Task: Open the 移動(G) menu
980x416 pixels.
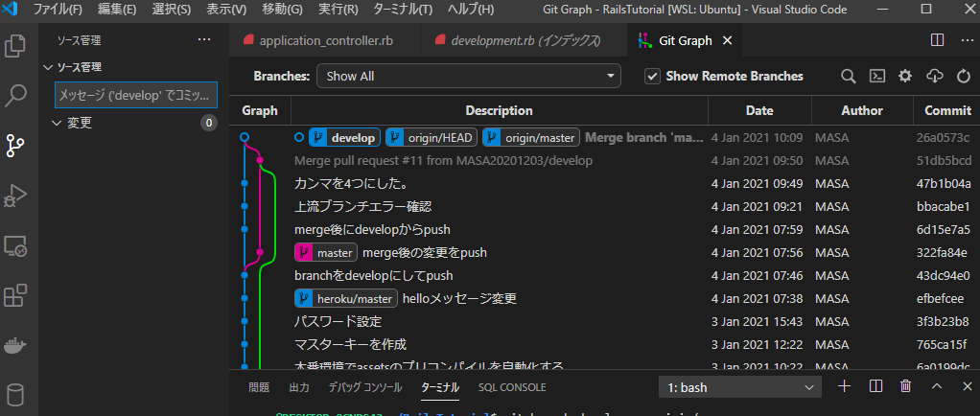Action: 281,10
